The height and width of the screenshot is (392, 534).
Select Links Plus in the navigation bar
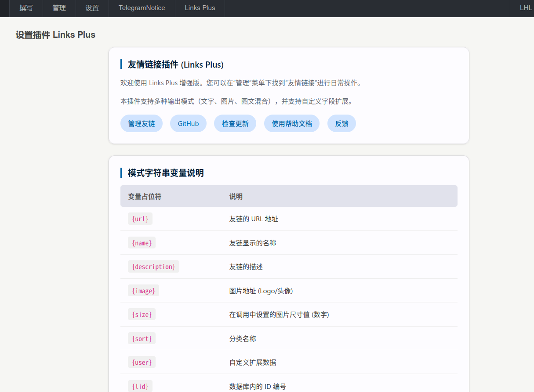[x=200, y=8]
